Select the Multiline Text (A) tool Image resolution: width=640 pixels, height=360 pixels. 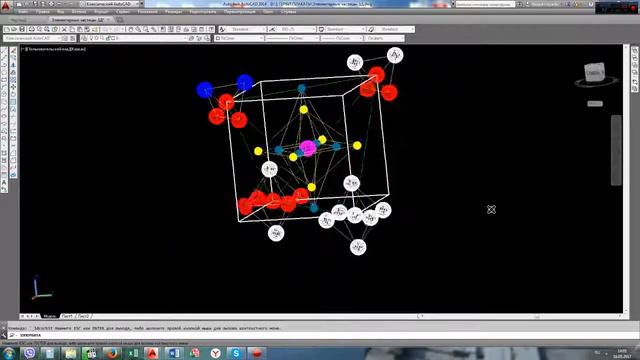[x=4, y=182]
